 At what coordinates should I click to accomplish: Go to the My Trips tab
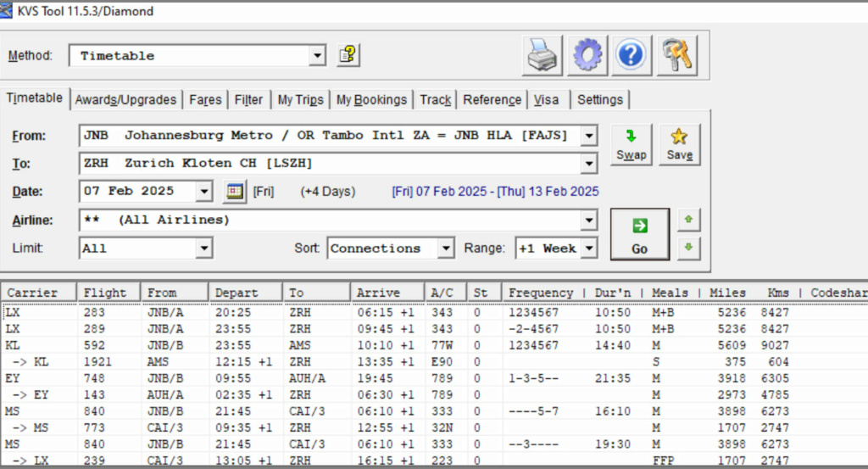pyautogui.click(x=301, y=100)
